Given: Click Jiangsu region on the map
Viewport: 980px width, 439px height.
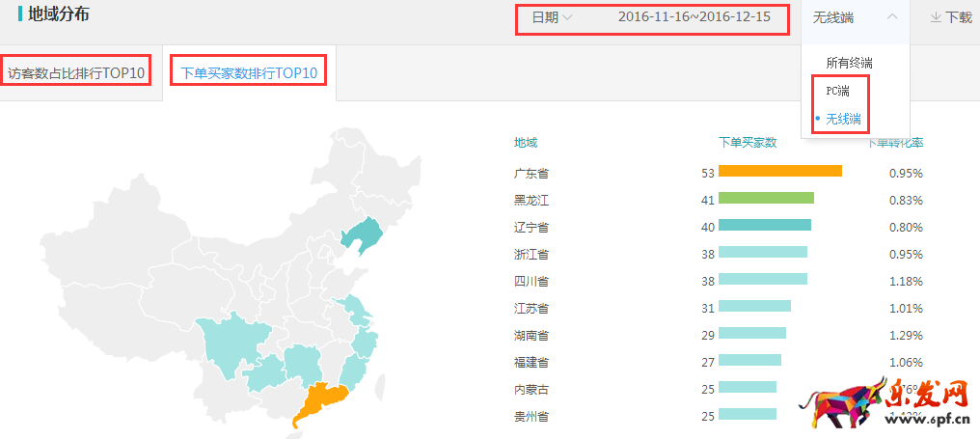Looking at the screenshot, I should coord(356,310).
